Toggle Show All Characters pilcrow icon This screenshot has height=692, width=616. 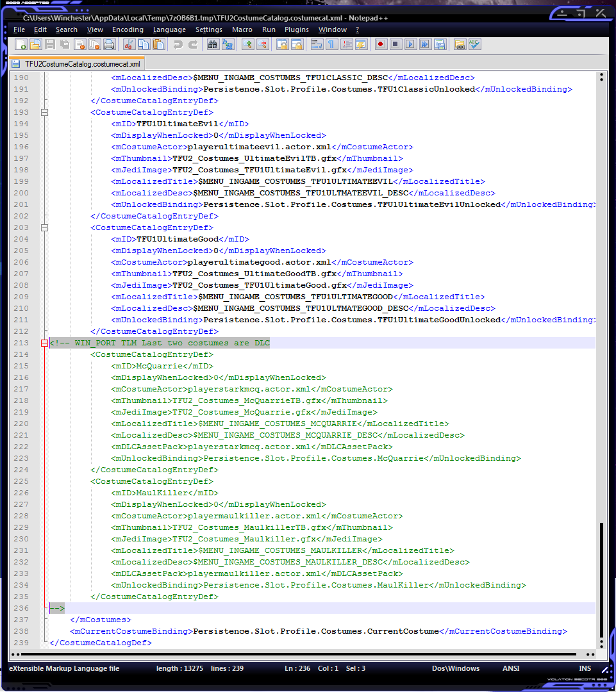[x=331, y=44]
